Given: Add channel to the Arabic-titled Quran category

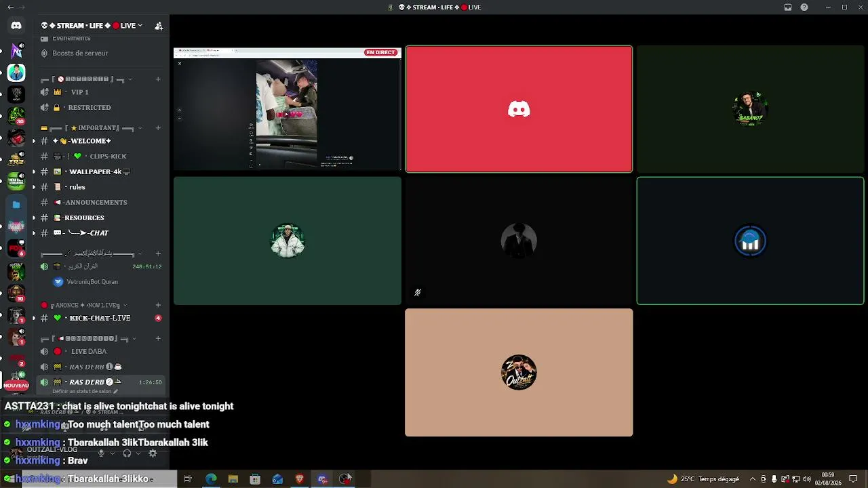Looking at the screenshot, I should tap(158, 253).
